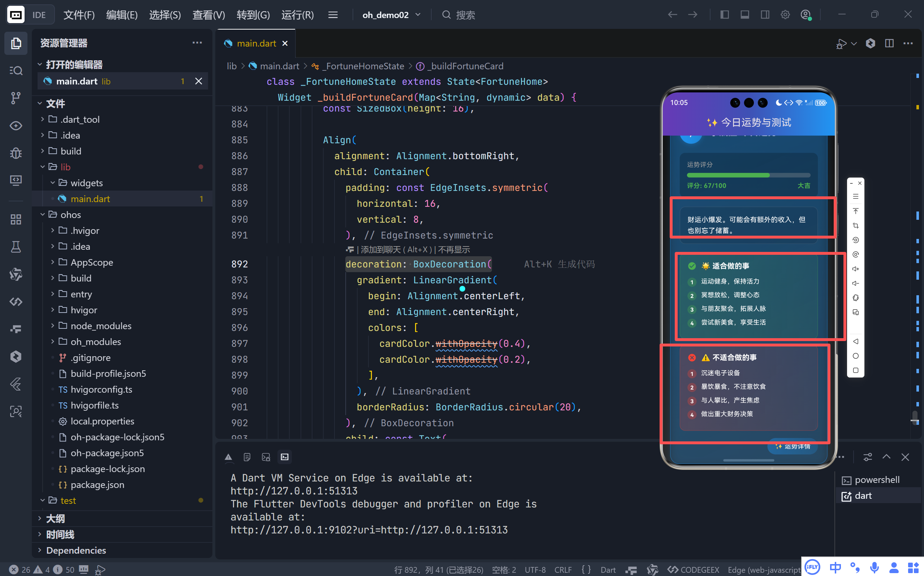Open run/debug dropdown arrow in editor toolbar
Image resolution: width=924 pixels, height=576 pixels.
click(854, 43)
